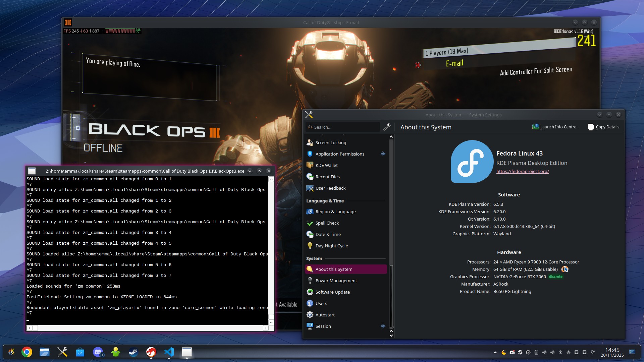The image size is (644, 362).
Task: Select Software Update in the sidebar
Action: 332,292
